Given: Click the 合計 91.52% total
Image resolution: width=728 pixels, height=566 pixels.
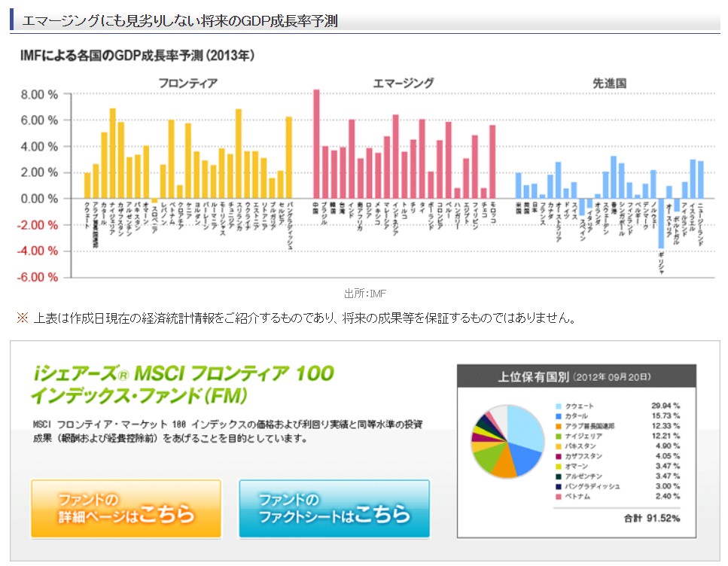Looking at the screenshot, I should pyautogui.click(x=652, y=518).
